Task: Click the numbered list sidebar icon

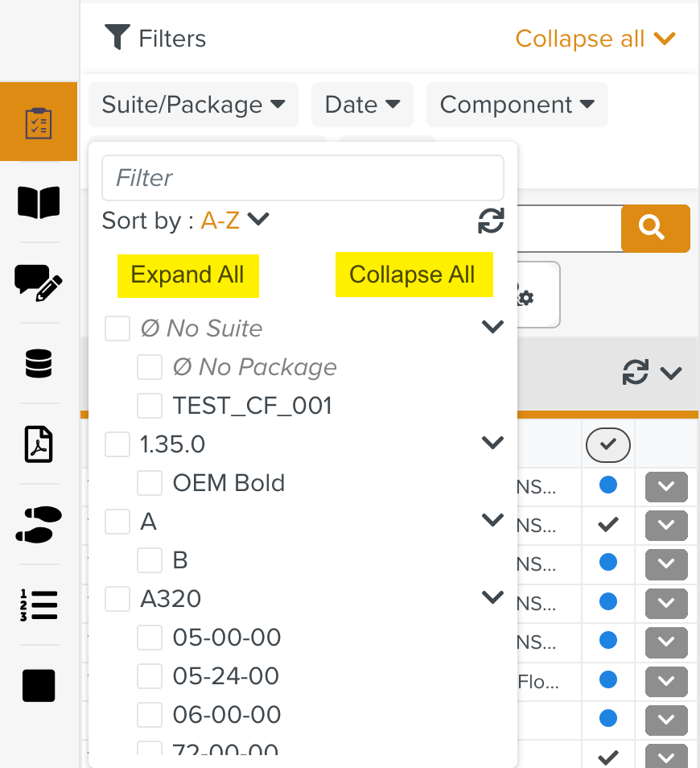Action: [x=39, y=605]
